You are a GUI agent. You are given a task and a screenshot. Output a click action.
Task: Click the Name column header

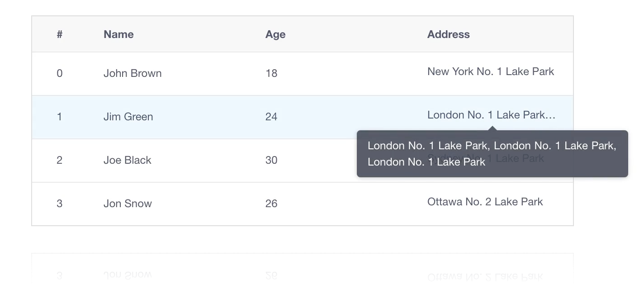[118, 34]
